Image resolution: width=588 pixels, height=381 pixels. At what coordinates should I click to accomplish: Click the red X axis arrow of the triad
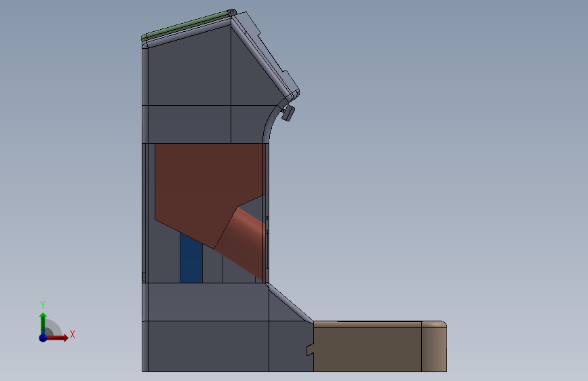pyautogui.click(x=58, y=338)
